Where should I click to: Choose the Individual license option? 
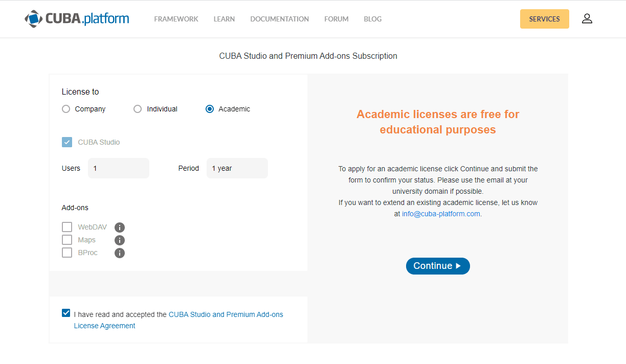(x=138, y=109)
